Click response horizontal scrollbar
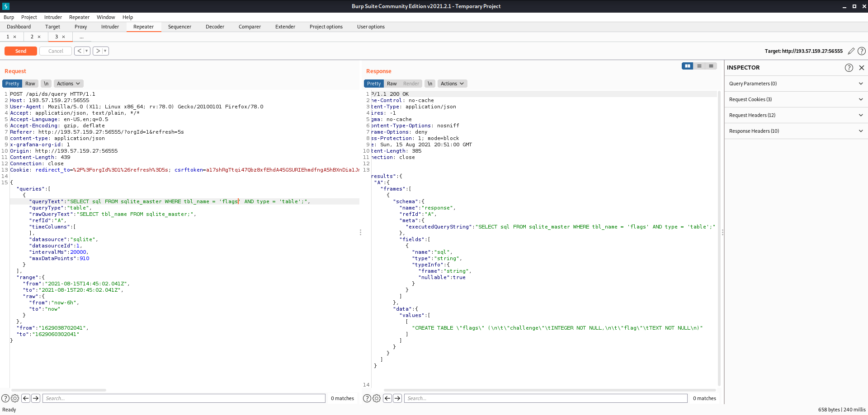Viewport: 868px width, 415px height. coord(550,390)
